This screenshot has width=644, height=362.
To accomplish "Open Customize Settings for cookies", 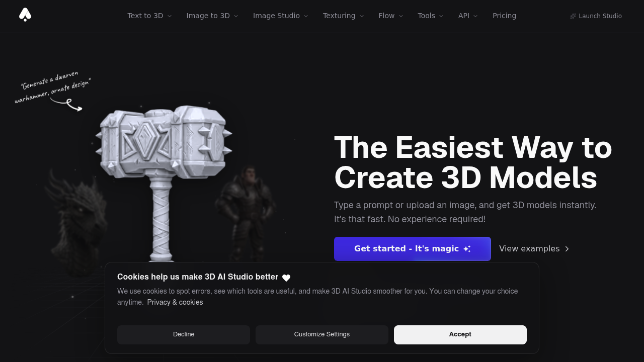I will coord(322,334).
